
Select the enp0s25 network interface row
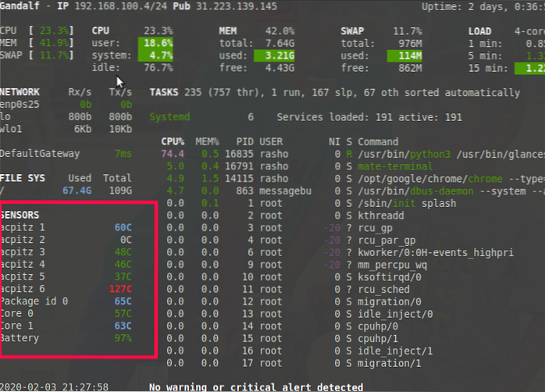[x=66, y=105]
